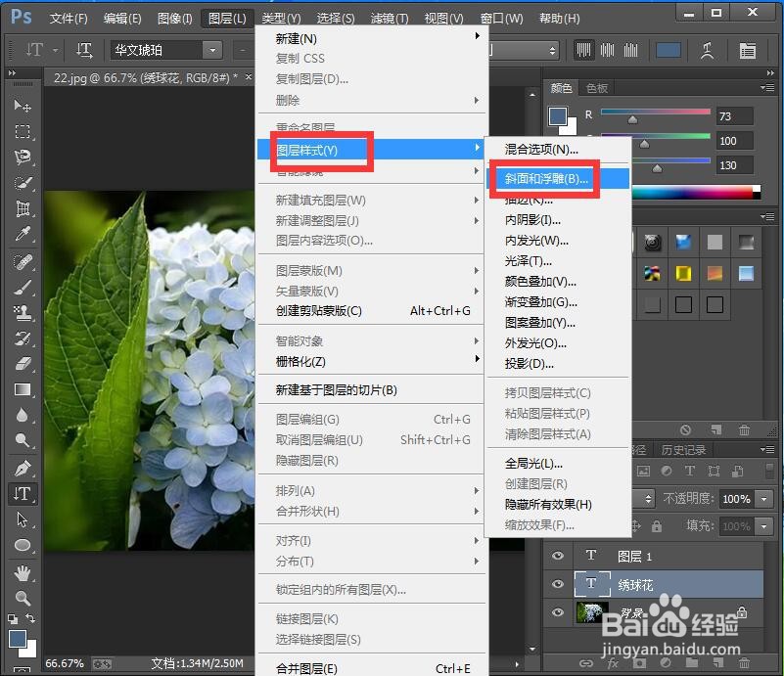The width and height of the screenshot is (784, 676).
Task: Select top-align vertical text button
Action: (583, 51)
